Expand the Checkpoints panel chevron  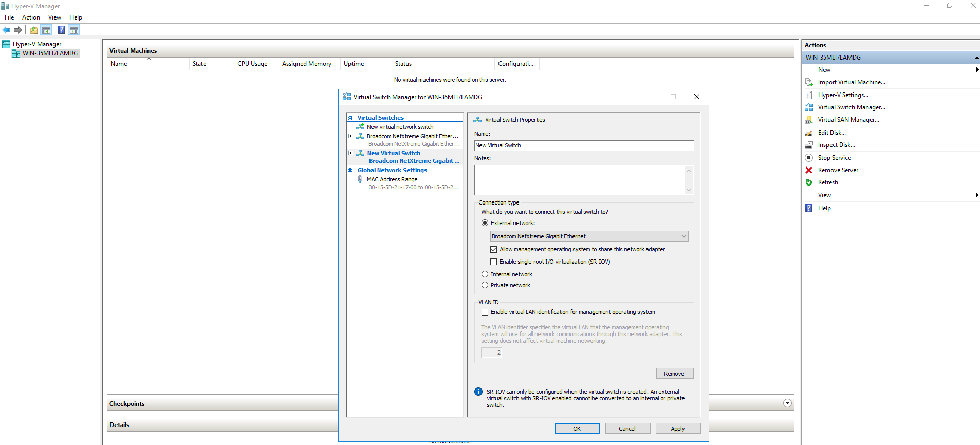(787, 403)
